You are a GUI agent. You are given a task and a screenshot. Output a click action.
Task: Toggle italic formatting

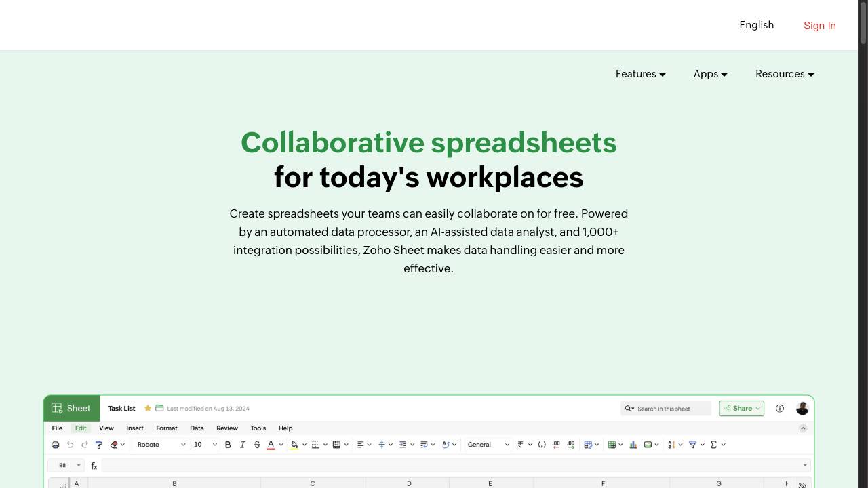[242, 445]
